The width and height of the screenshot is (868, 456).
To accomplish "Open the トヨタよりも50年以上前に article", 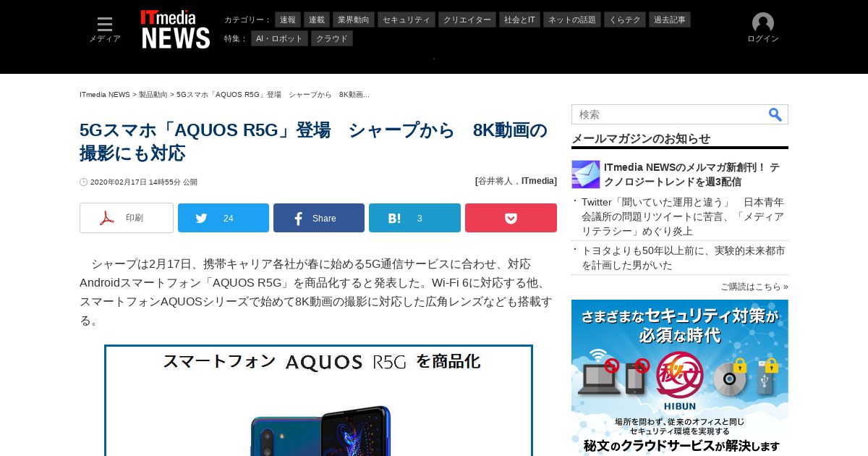I will [684, 258].
